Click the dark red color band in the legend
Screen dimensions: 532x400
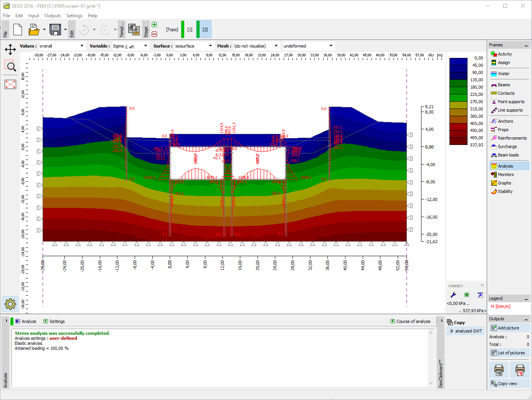click(x=458, y=142)
